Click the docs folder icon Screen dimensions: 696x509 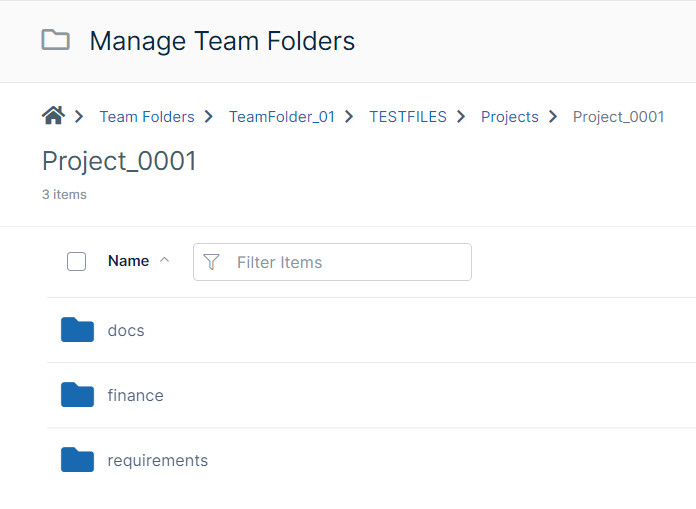[77, 330]
